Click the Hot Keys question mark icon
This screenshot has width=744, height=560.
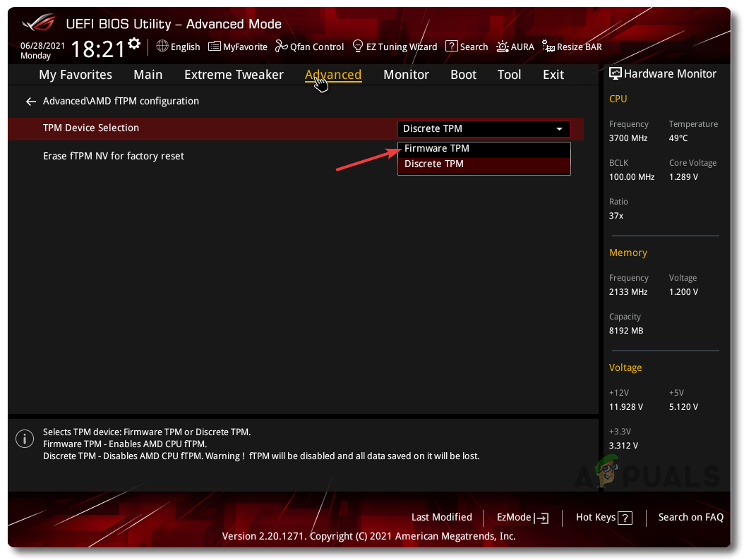625,518
